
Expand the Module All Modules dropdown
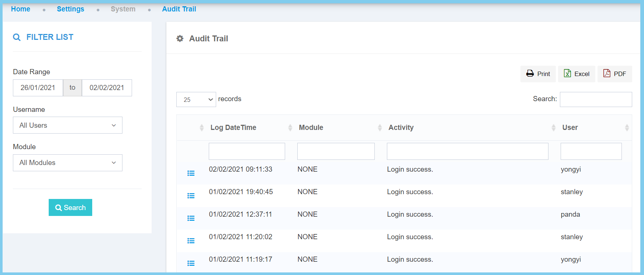[x=67, y=163]
